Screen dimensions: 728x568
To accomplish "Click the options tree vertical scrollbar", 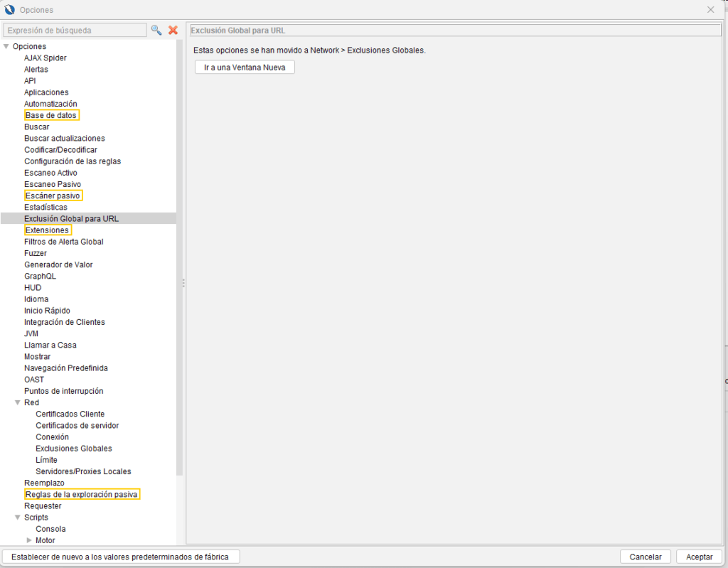I will coord(180,256).
